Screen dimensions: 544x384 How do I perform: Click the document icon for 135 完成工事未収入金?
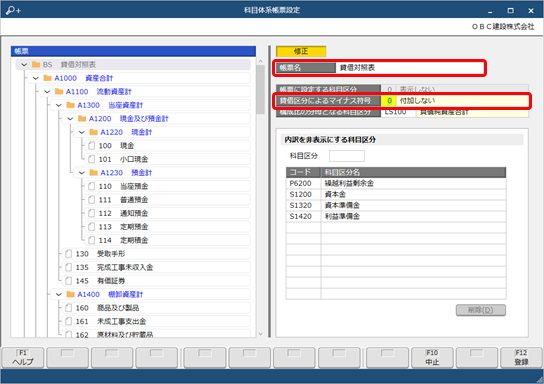[68, 267]
